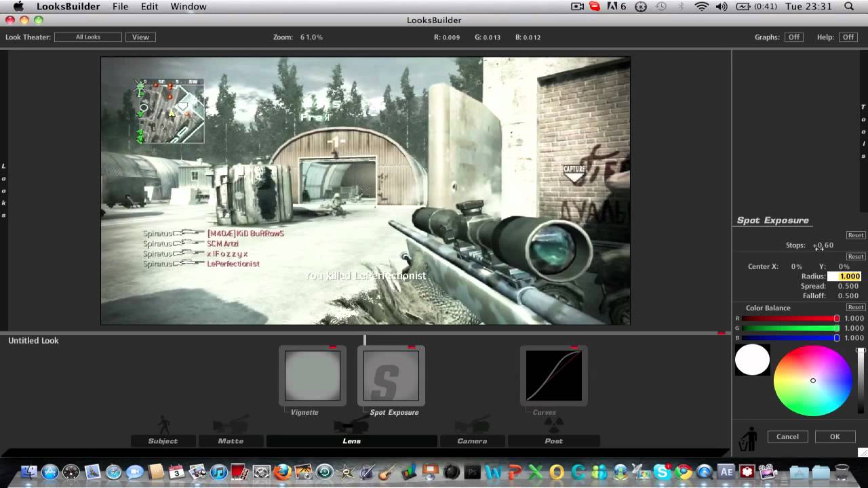Open Finder from the dock
The image size is (868, 488).
tap(30, 472)
